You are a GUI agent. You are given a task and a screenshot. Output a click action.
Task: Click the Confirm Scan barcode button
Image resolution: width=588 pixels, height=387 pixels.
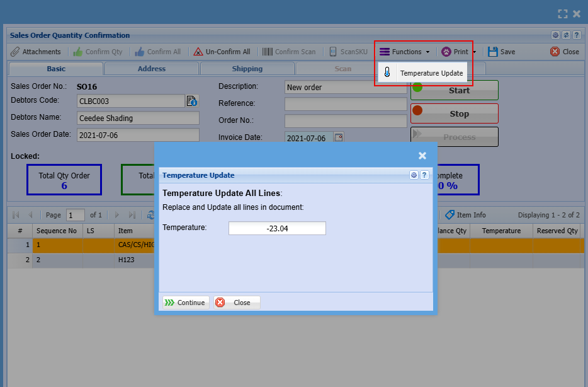tap(289, 52)
